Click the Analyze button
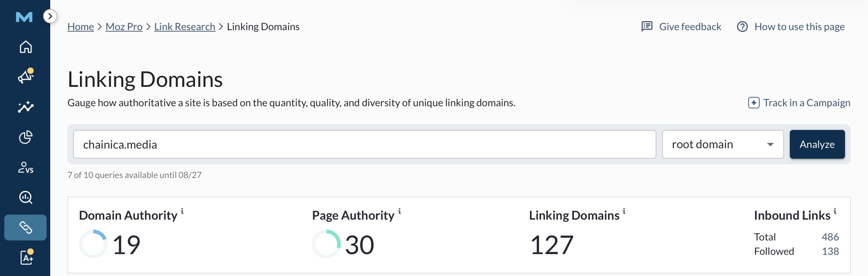This screenshot has height=276, width=868. pos(817,144)
